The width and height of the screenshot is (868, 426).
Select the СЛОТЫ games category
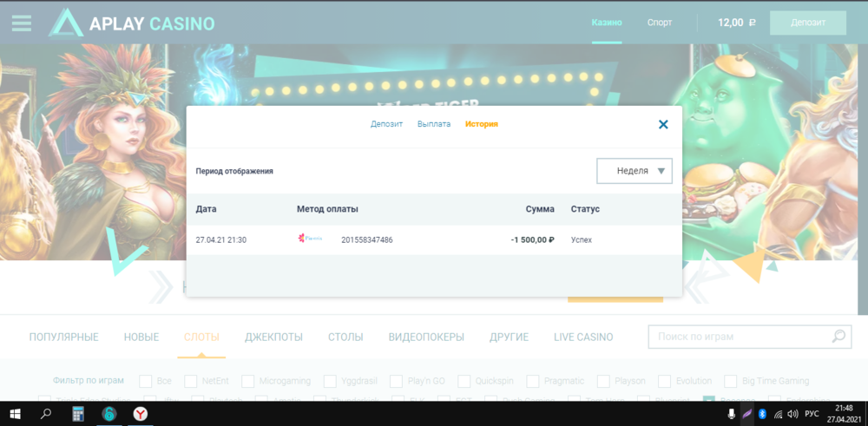(201, 337)
